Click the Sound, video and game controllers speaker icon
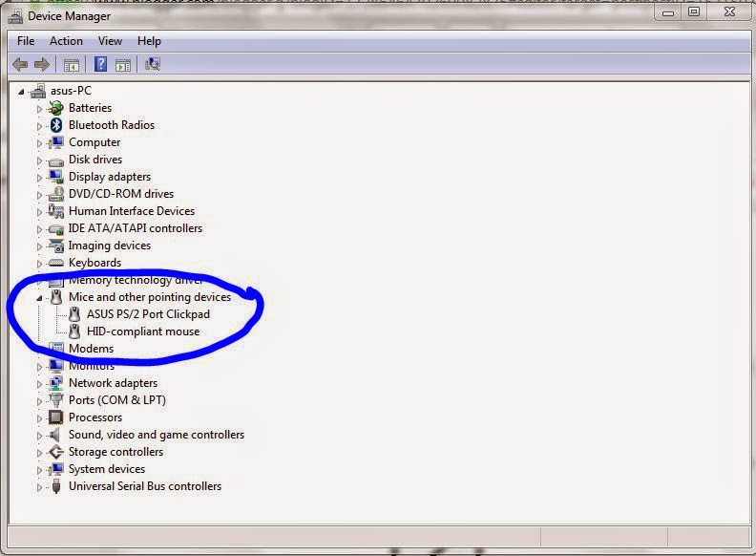Viewport: 756px width, 556px height. coord(55,435)
